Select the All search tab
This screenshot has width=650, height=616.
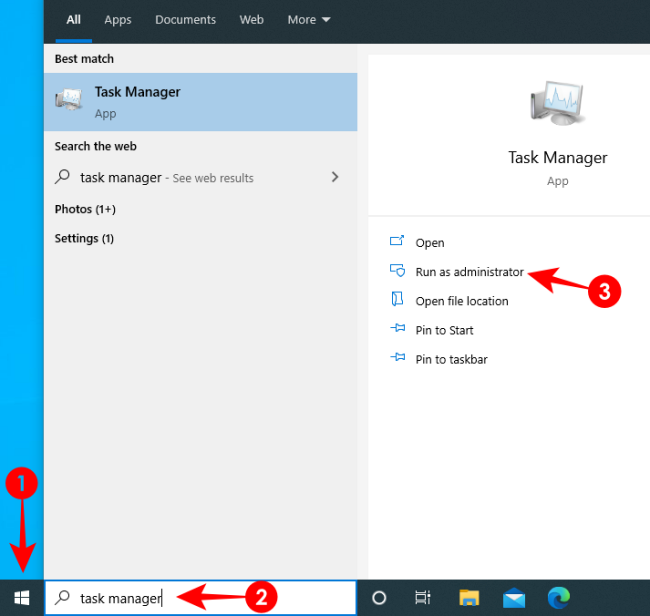tap(73, 20)
